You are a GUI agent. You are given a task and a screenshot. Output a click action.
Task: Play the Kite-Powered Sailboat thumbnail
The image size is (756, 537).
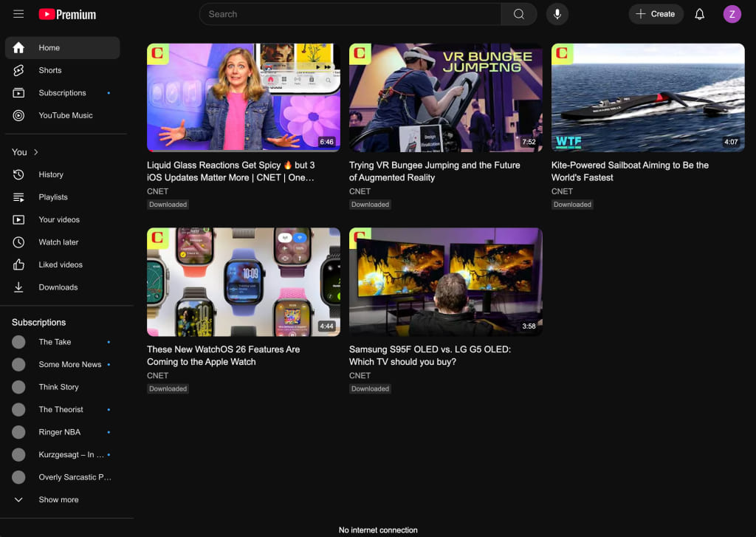point(647,98)
